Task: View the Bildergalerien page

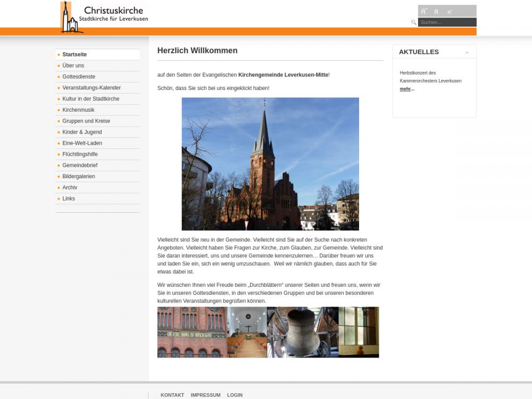Action: [x=79, y=177]
